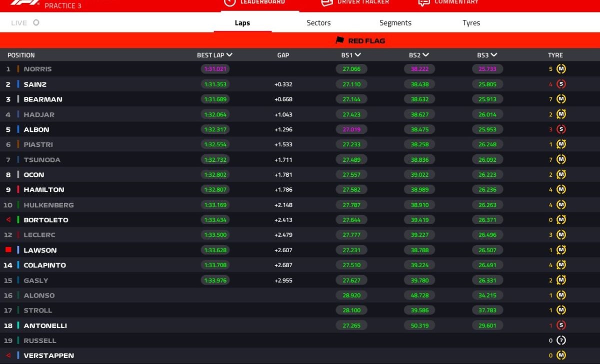
Task: Expand the BEST LAP column dropdown
Action: point(229,55)
